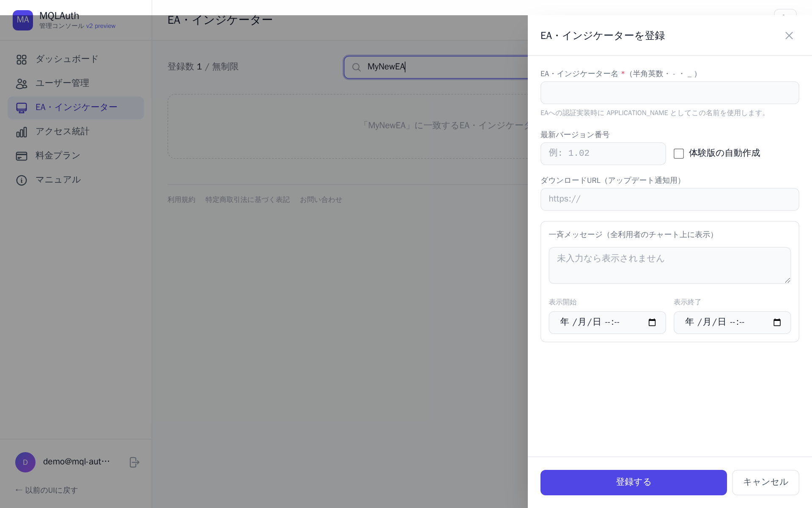The width and height of the screenshot is (812, 508).
Task: Click the access statistics bar chart icon
Action: 22,132
